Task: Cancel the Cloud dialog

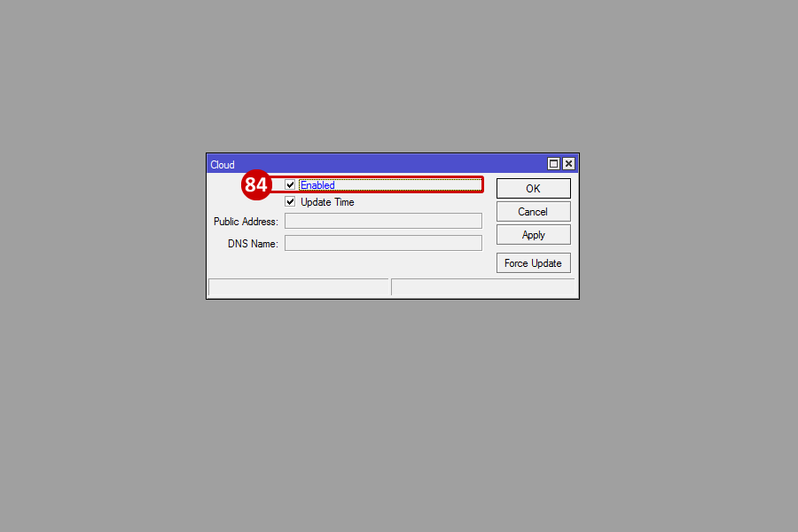Action: [534, 212]
